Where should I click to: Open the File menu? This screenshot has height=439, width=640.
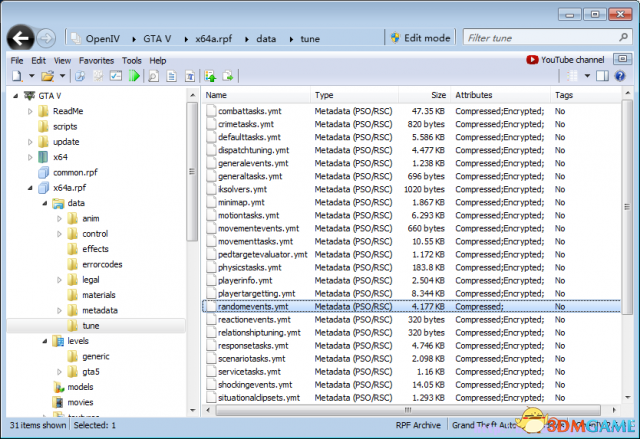pos(17,60)
